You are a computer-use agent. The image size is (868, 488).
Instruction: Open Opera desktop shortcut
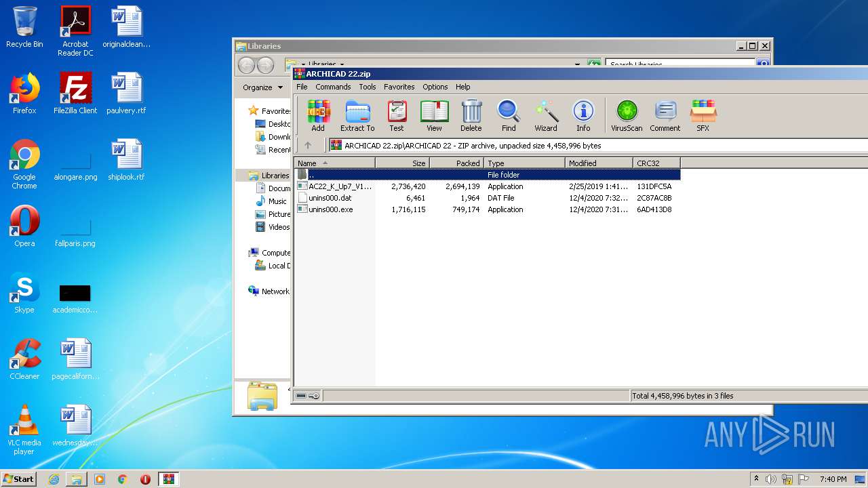24,226
